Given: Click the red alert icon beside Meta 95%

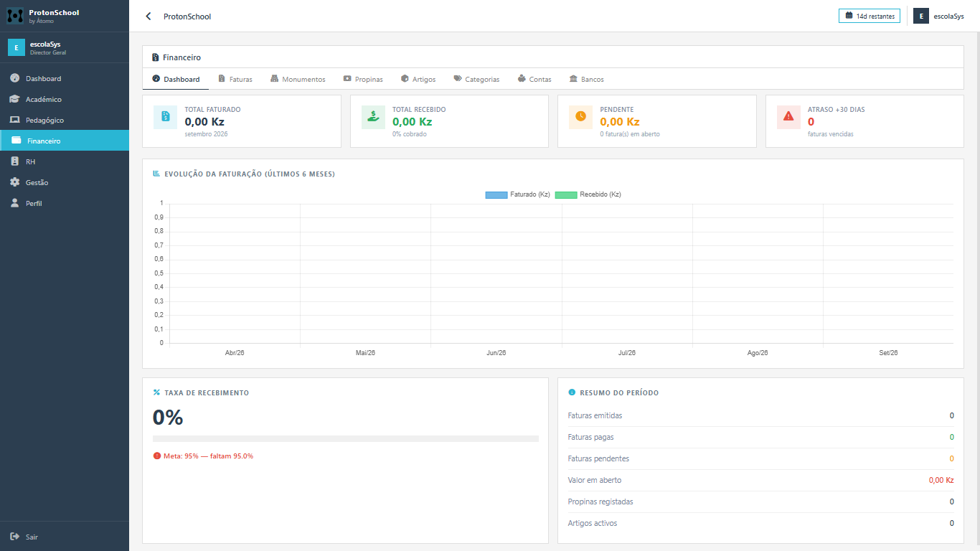Looking at the screenshot, I should [157, 456].
